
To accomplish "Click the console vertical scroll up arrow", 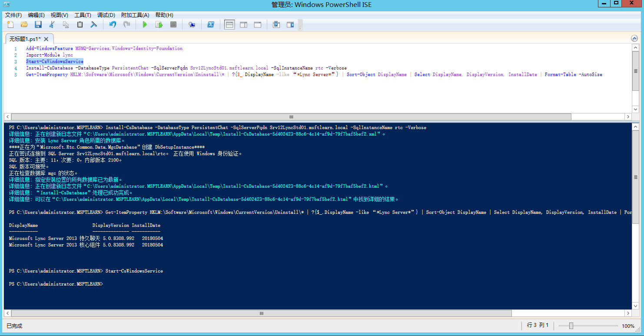I will (x=635, y=126).
